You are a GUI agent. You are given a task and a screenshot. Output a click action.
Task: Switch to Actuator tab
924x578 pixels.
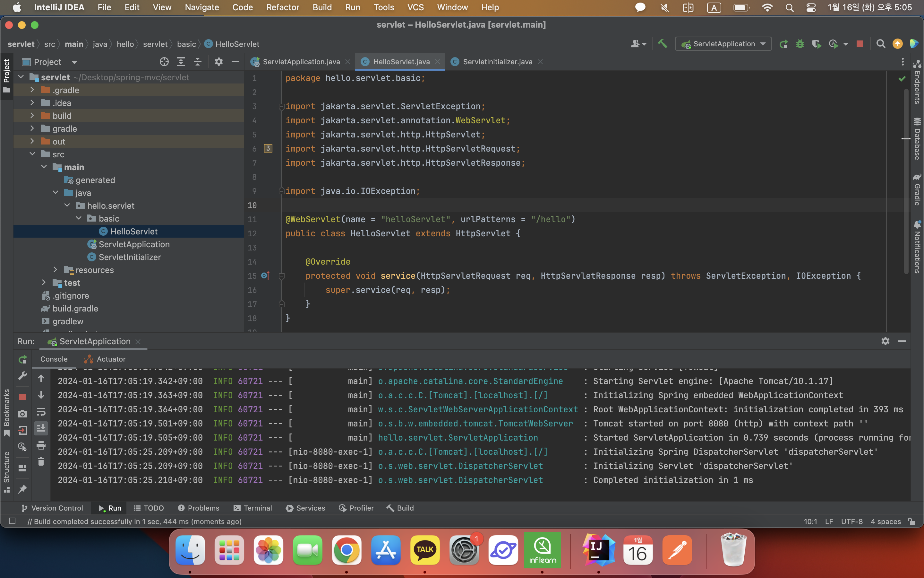point(105,359)
